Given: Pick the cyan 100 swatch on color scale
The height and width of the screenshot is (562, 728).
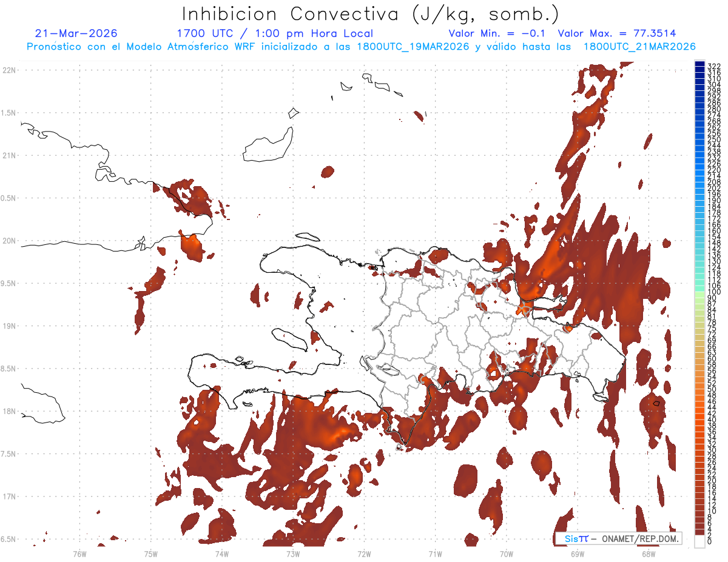Looking at the screenshot, I should 699,293.
